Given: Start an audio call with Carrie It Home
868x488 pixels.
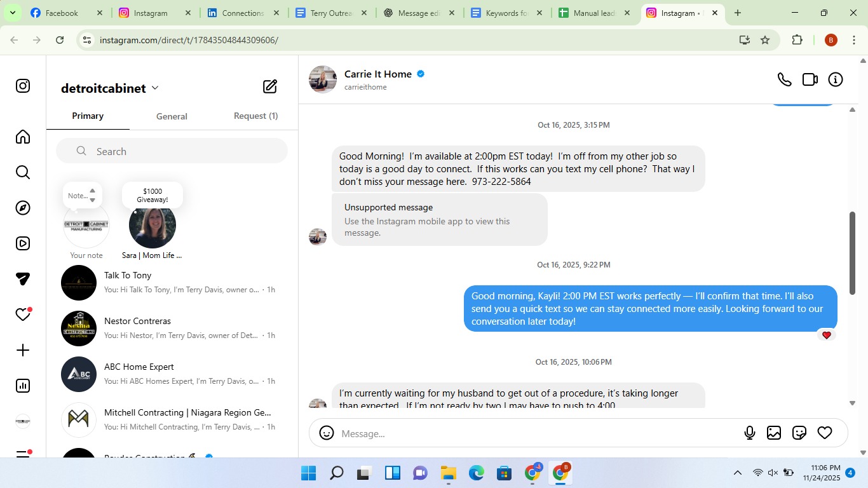Looking at the screenshot, I should point(785,79).
